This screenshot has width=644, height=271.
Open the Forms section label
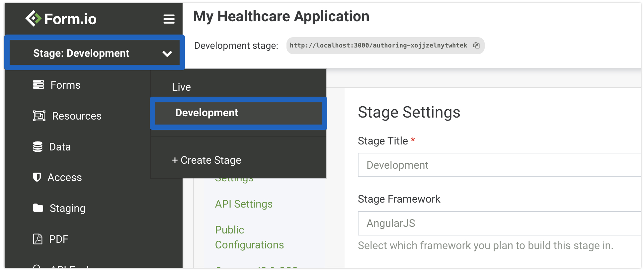click(x=65, y=85)
